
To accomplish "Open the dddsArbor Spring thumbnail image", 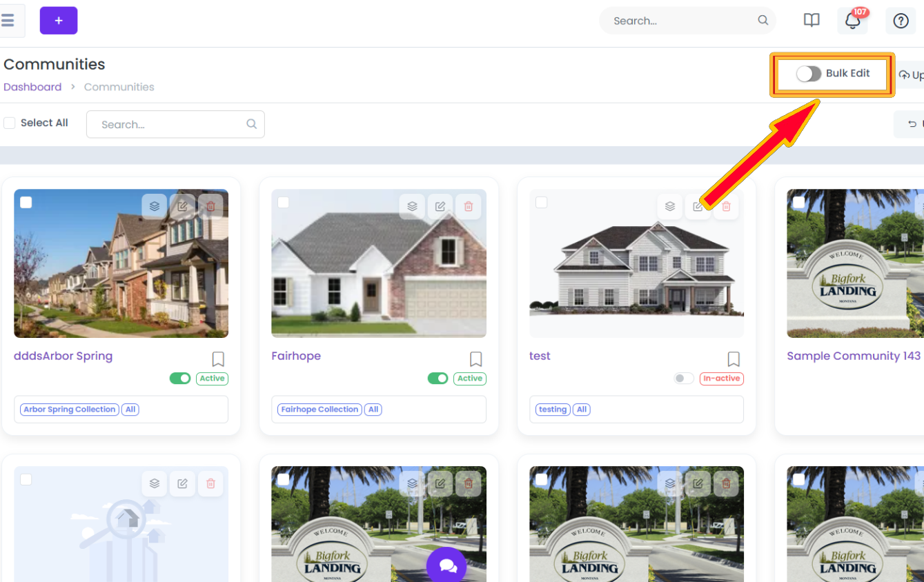I will click(121, 263).
